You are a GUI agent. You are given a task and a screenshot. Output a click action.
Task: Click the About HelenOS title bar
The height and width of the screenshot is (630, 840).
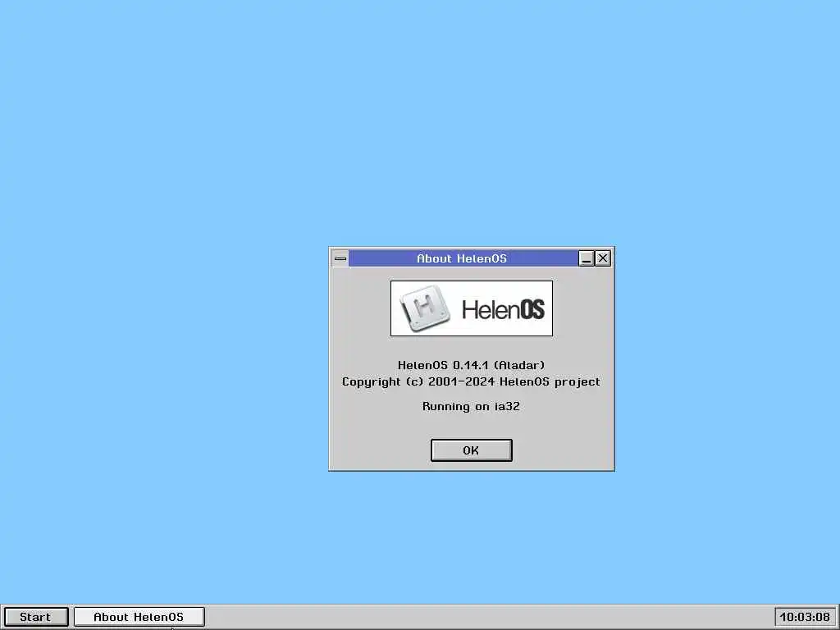(x=463, y=258)
